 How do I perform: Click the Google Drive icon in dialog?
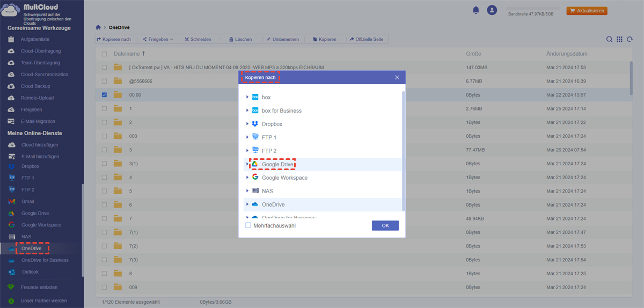pos(255,164)
